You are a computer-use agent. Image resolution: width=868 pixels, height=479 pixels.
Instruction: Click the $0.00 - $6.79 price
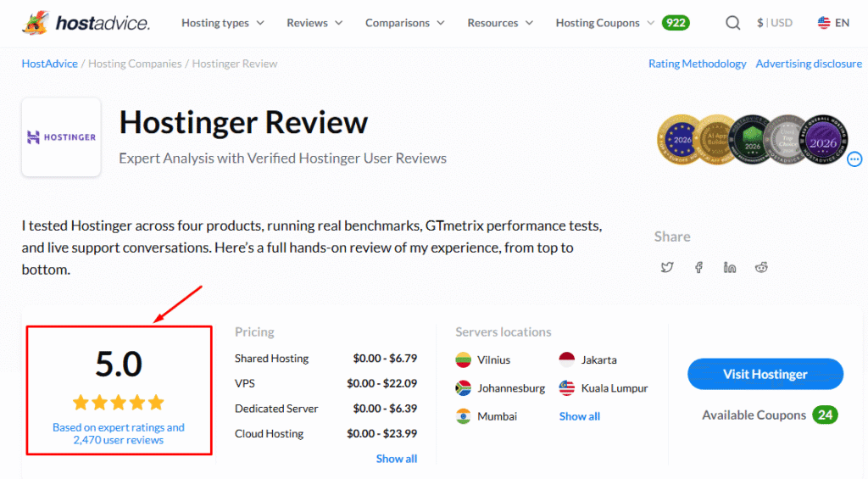386,359
